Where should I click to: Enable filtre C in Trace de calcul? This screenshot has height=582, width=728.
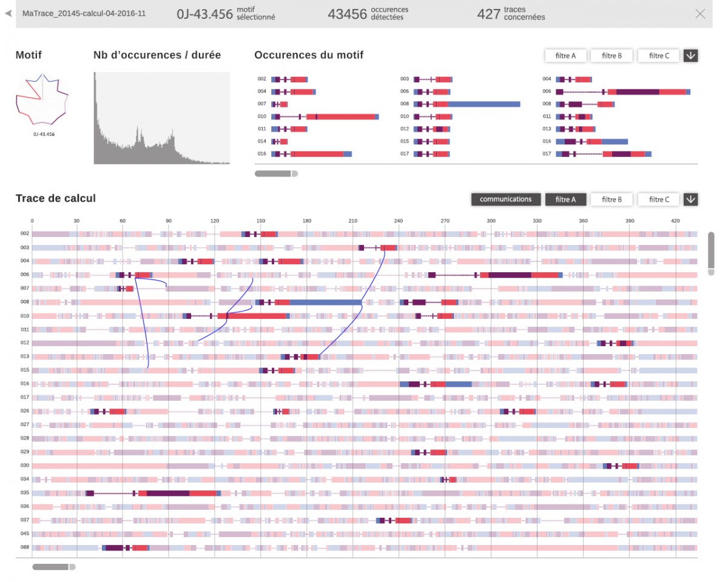pos(659,199)
